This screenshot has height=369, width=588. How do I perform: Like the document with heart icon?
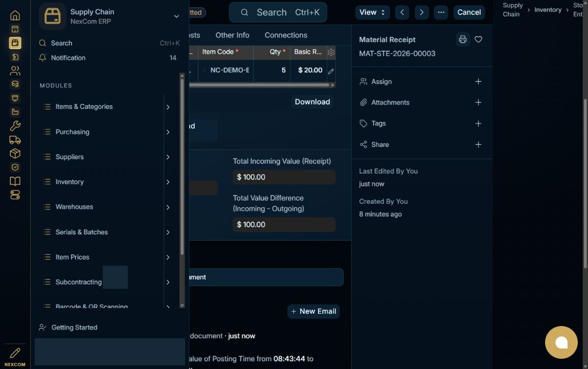tap(478, 39)
